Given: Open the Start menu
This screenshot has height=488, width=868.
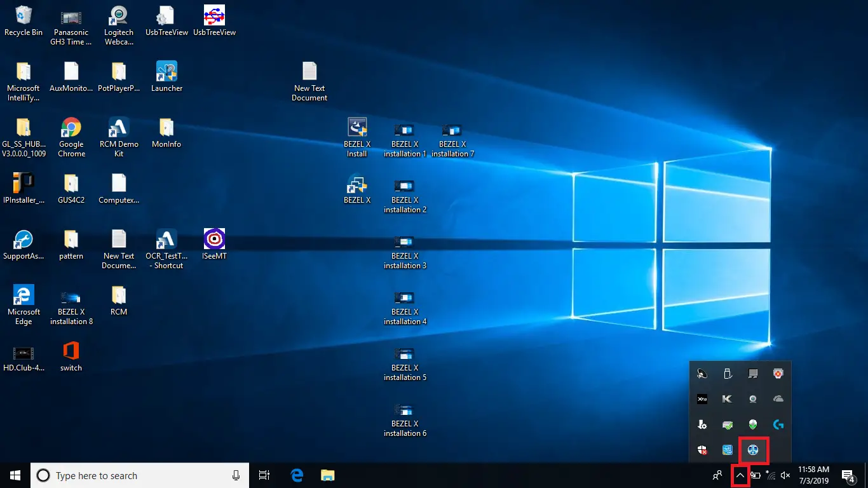Looking at the screenshot, I should [14, 475].
